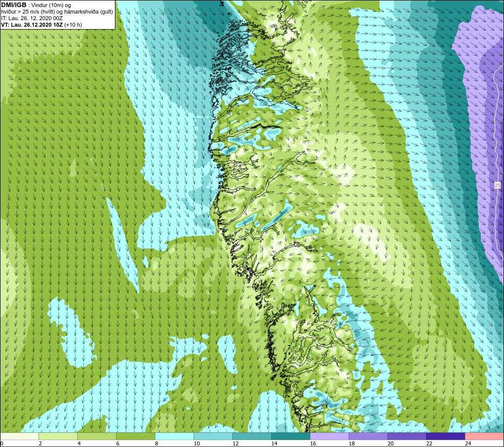Screen dimensions: 504x447
Task: Click the 'DMI/IGB' title text
Action: pyautogui.click(x=14, y=5)
